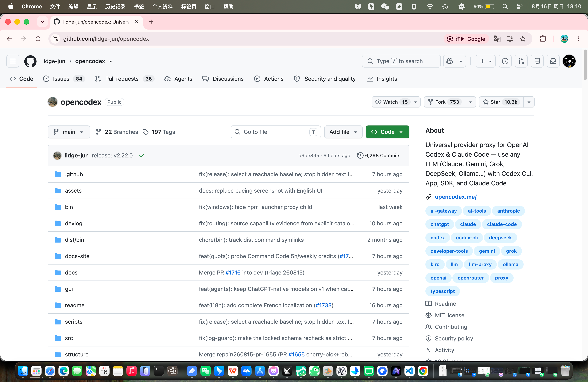Image resolution: width=588 pixels, height=382 pixels.
Task: Open Spotlight search in the menu bar
Action: coord(505,7)
